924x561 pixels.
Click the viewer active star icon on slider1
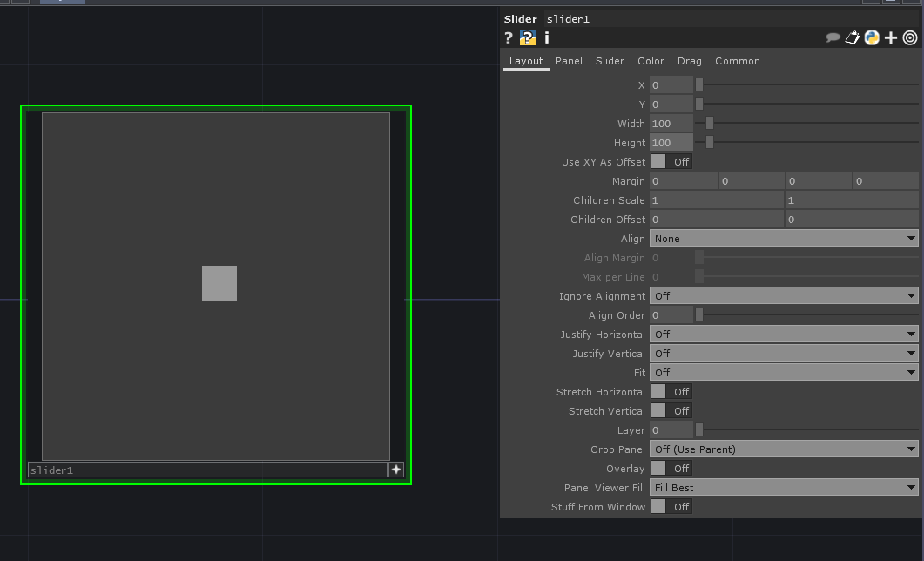click(x=396, y=470)
